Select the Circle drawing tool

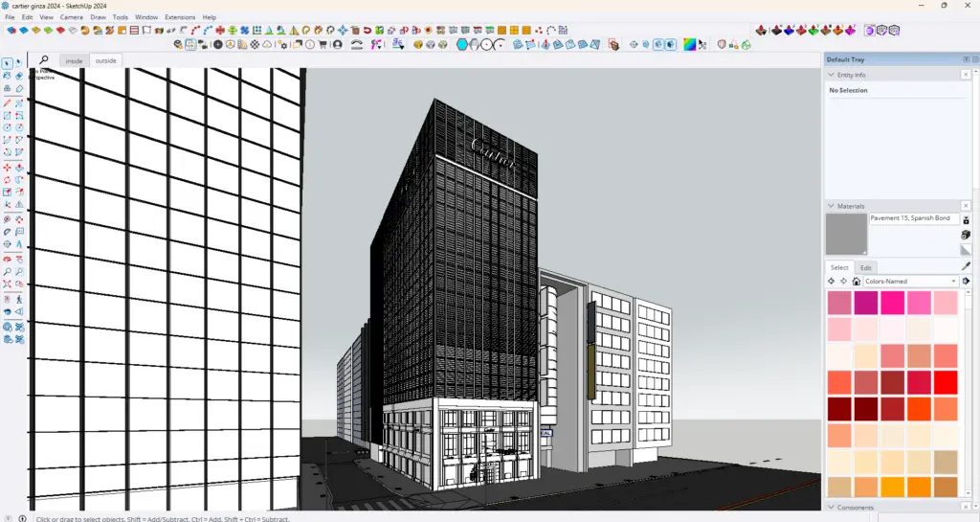click(7, 127)
